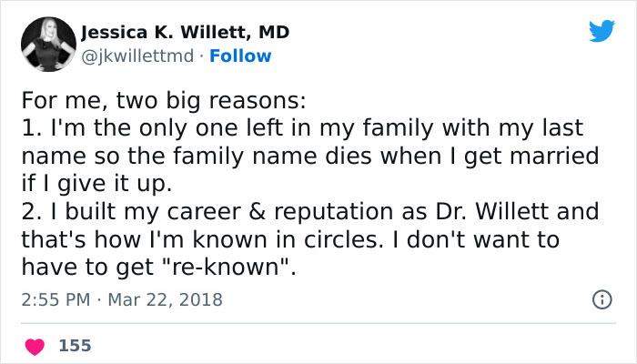The width and height of the screenshot is (637, 364).
Task: Open the @jkwillettmd handle link
Action: pos(137,56)
